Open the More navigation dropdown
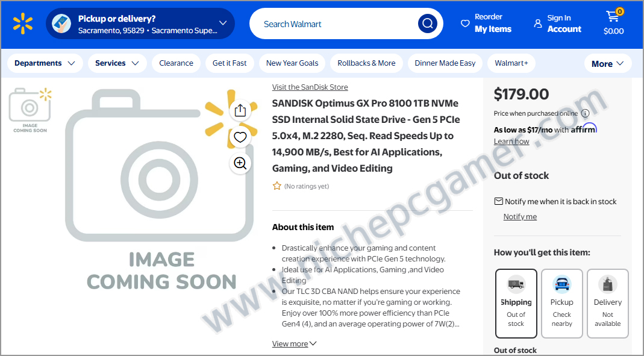The image size is (644, 356). (608, 64)
